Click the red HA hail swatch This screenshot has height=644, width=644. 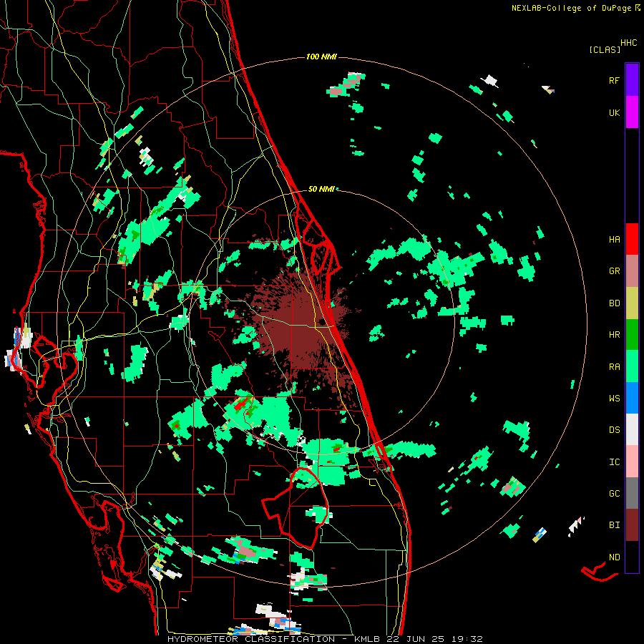pyautogui.click(x=632, y=239)
